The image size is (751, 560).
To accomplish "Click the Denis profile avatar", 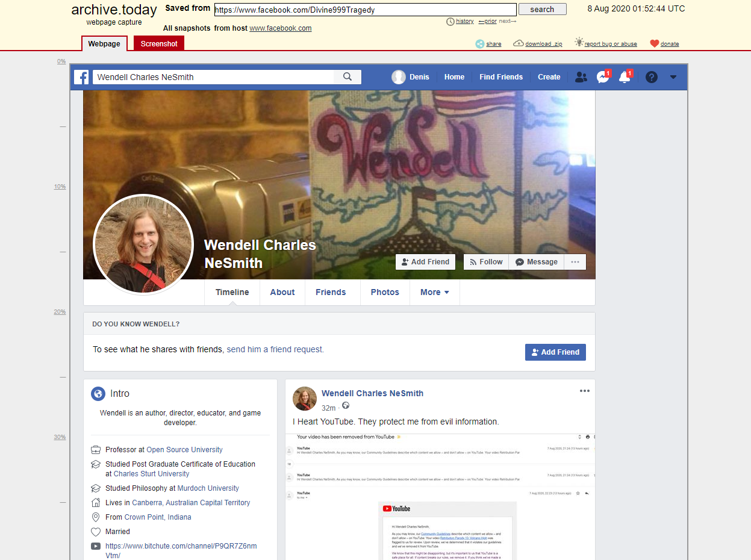I will coord(399,77).
